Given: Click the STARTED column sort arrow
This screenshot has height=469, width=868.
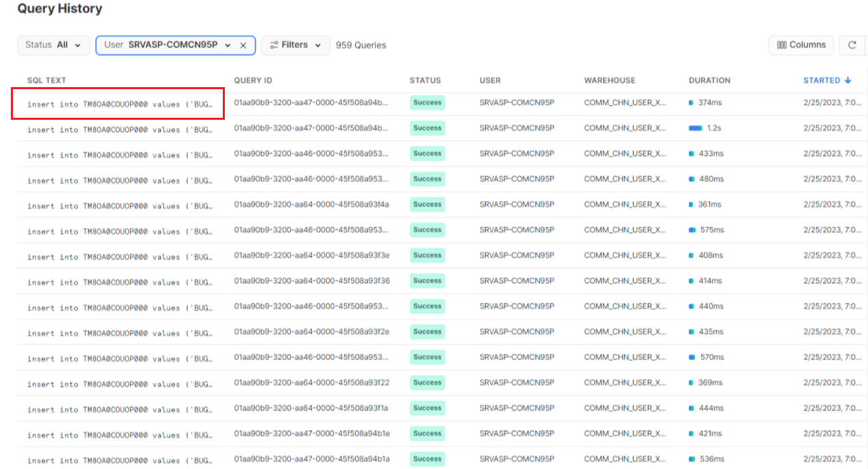Looking at the screenshot, I should click(848, 80).
